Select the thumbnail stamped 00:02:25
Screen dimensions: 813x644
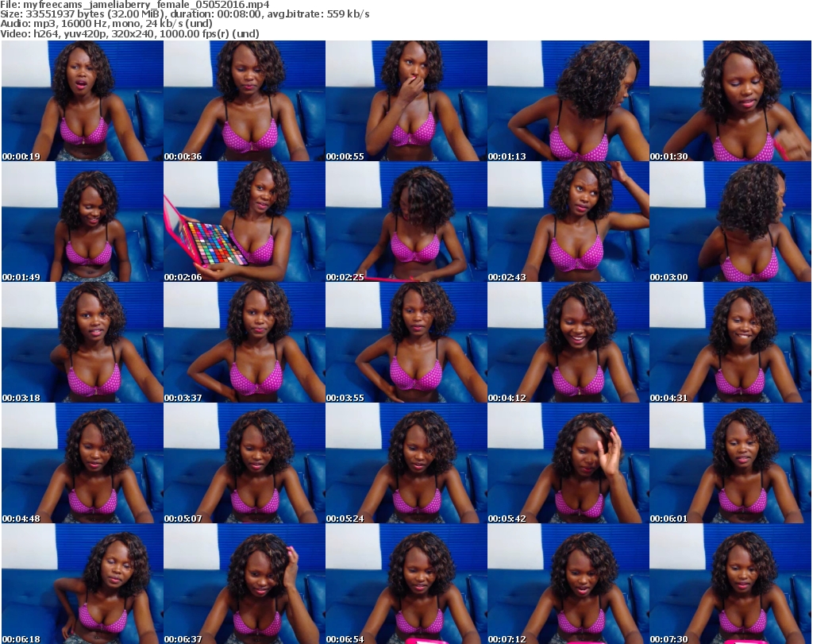[x=406, y=222]
